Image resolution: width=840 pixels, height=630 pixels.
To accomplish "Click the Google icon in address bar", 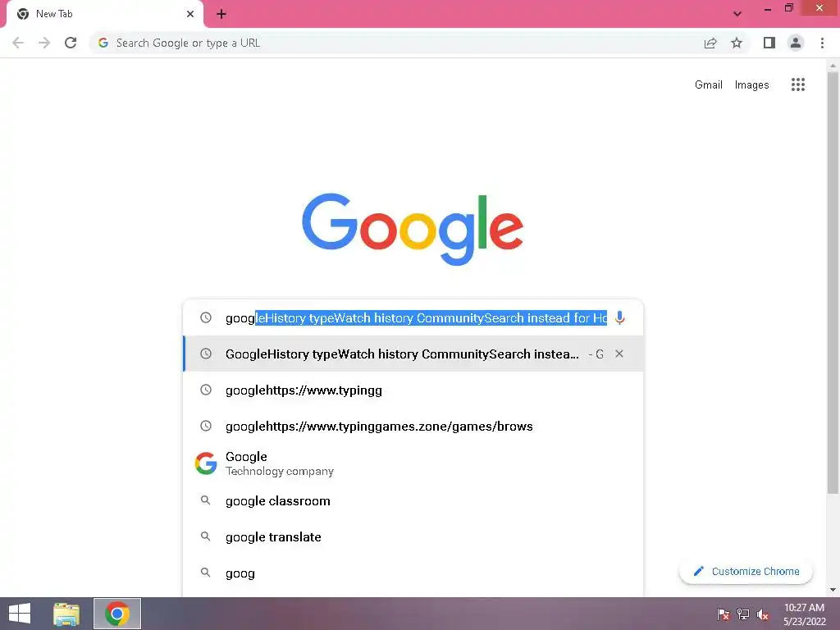I will click(103, 43).
